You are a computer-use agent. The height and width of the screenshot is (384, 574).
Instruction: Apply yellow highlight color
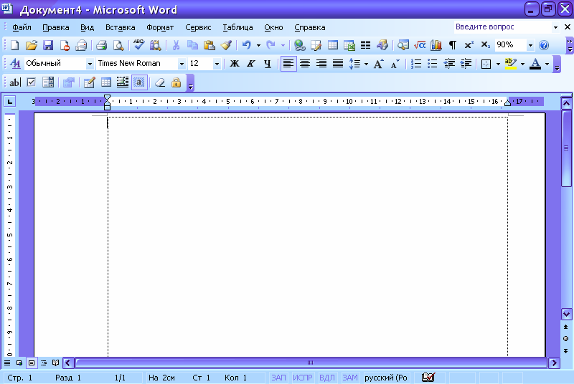point(511,64)
